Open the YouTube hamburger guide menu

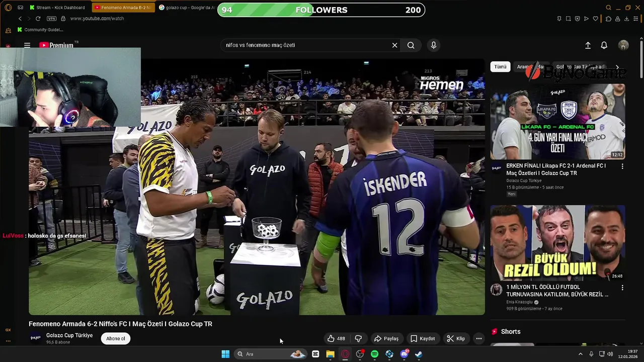(x=27, y=45)
